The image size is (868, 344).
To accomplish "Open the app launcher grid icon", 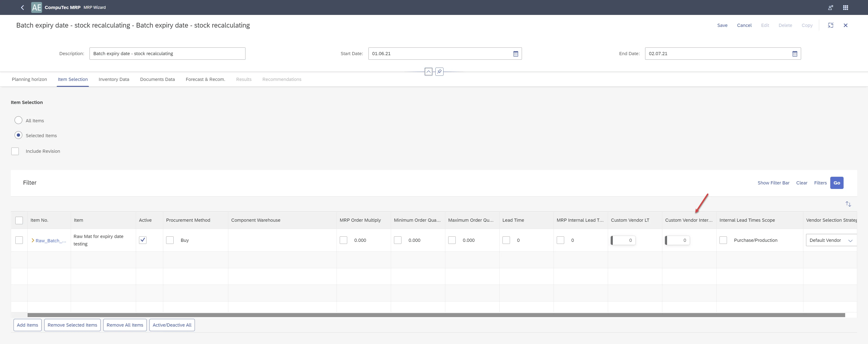I will [x=845, y=7].
